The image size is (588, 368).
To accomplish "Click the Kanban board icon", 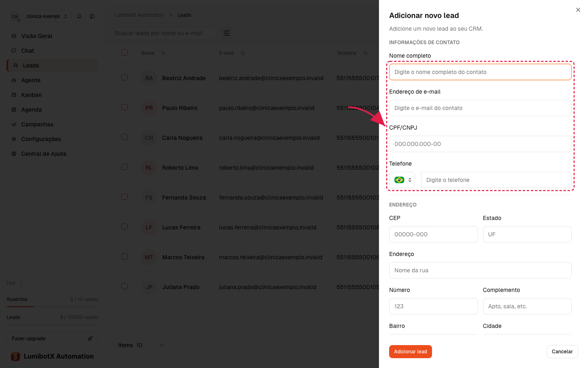I will coord(14,95).
